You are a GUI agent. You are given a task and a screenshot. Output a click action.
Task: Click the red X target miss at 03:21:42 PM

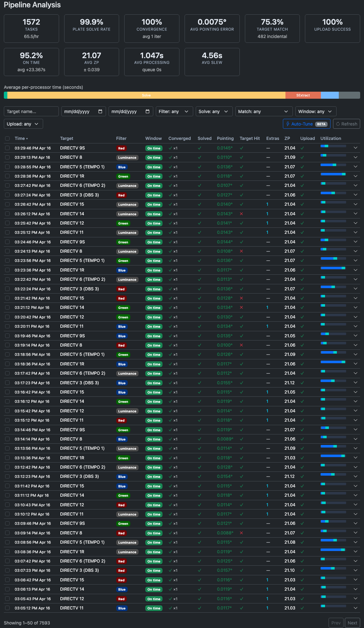click(241, 298)
